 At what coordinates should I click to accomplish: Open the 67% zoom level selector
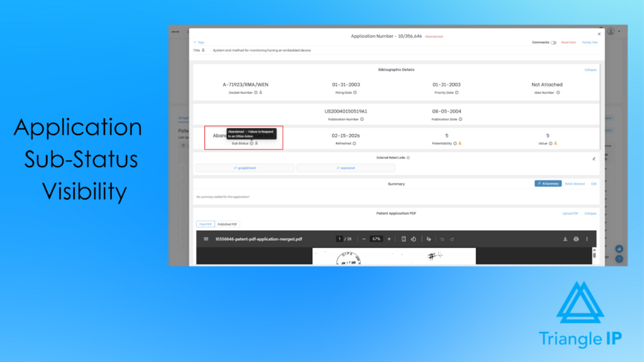coord(376,239)
